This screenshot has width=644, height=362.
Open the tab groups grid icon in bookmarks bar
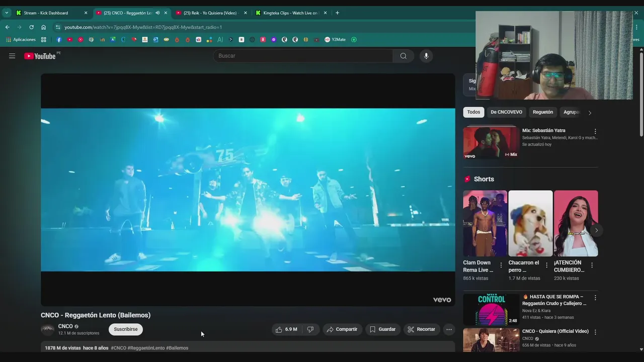[x=44, y=40]
